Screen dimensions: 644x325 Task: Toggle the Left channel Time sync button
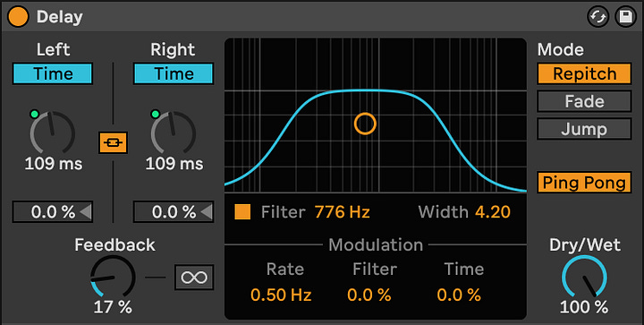pyautogui.click(x=53, y=74)
